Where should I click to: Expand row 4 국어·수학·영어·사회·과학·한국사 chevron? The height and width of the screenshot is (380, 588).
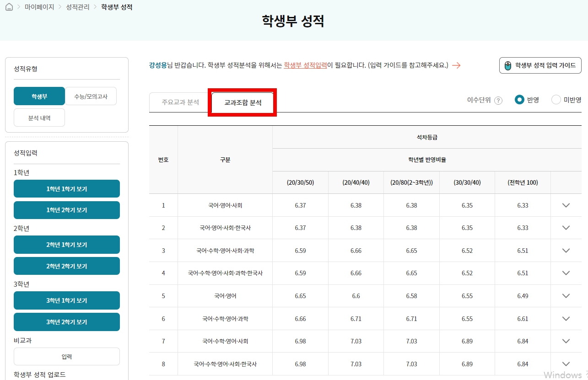click(x=566, y=273)
